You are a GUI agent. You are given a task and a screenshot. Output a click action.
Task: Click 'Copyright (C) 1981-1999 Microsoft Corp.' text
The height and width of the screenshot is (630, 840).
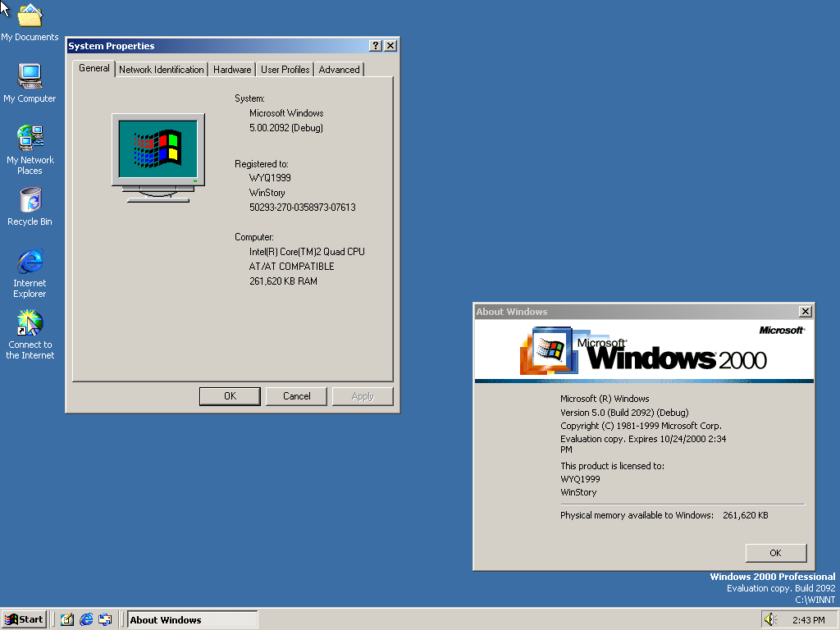641,426
